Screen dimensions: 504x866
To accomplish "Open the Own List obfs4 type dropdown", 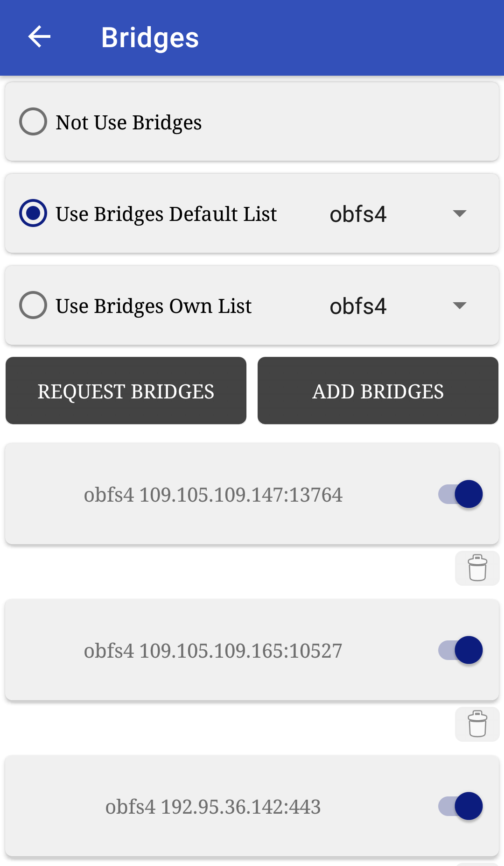I will [x=358, y=306].
